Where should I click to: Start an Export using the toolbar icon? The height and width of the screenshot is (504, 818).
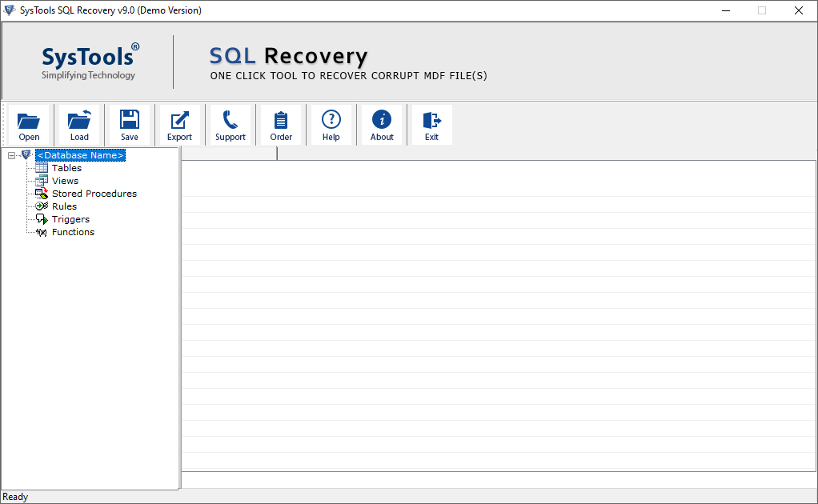click(x=179, y=124)
